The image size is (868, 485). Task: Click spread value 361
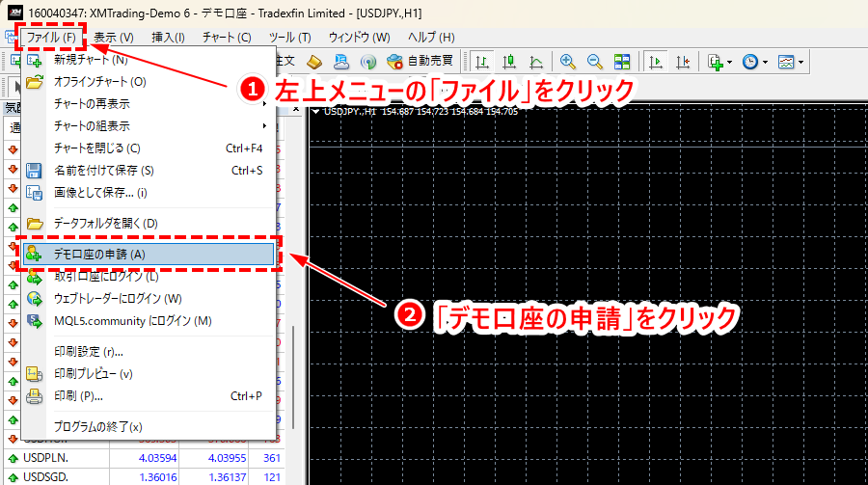272,458
